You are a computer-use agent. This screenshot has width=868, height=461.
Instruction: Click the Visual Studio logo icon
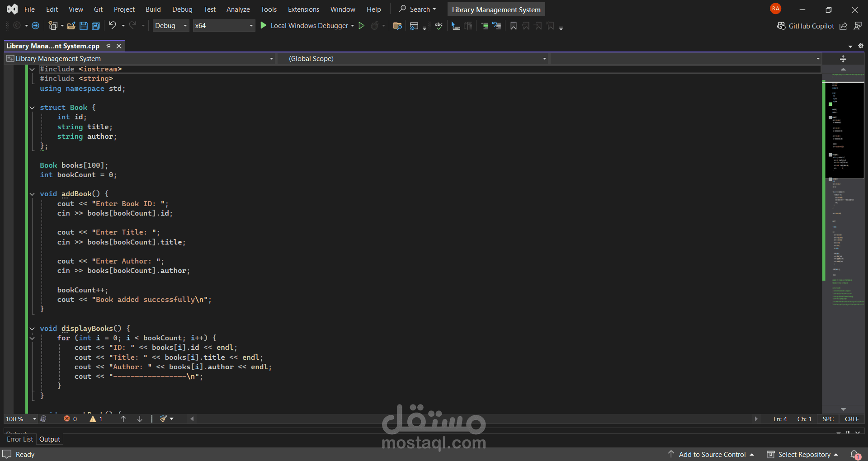point(12,9)
